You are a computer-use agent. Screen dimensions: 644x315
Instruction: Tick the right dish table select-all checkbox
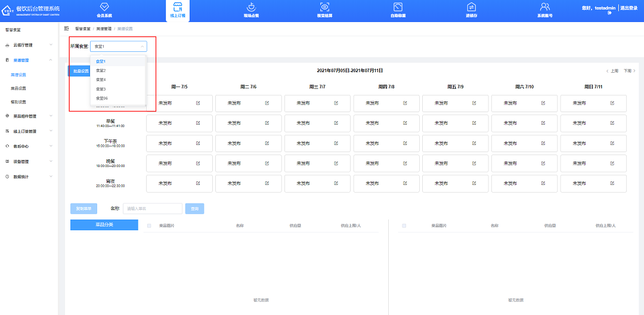(404, 226)
